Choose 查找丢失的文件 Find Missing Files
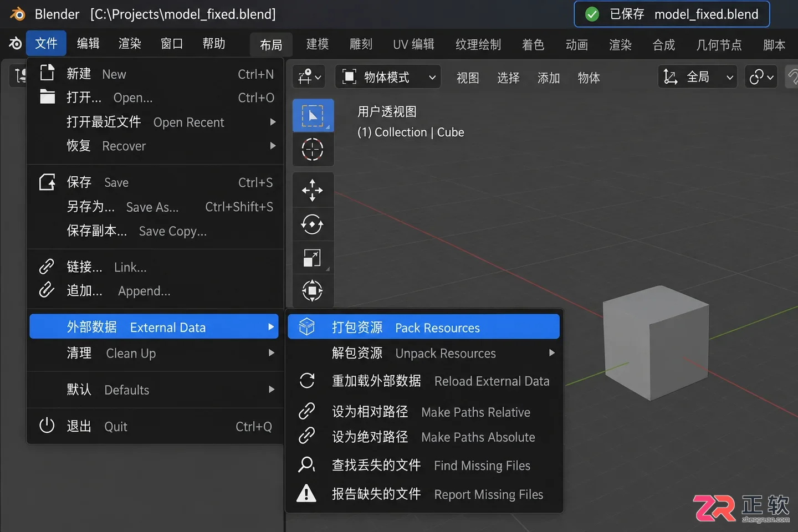This screenshot has width=798, height=532. pos(424,465)
